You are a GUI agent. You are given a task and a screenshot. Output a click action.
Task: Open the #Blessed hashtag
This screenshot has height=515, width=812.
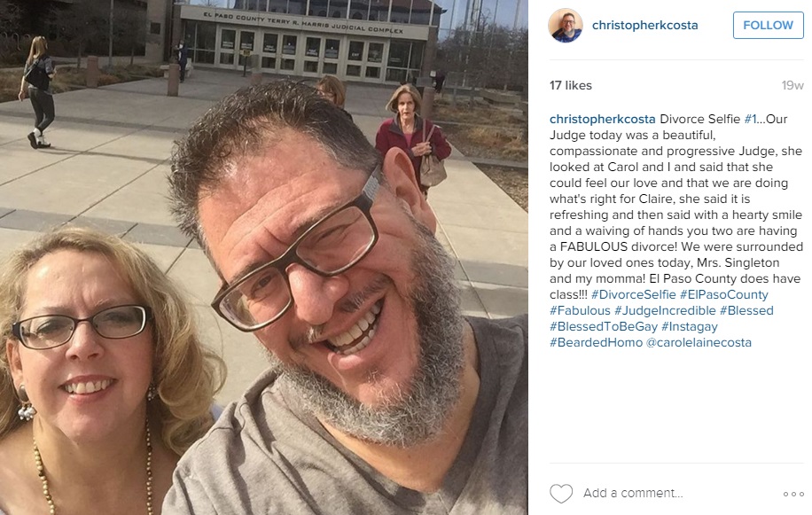(x=746, y=310)
